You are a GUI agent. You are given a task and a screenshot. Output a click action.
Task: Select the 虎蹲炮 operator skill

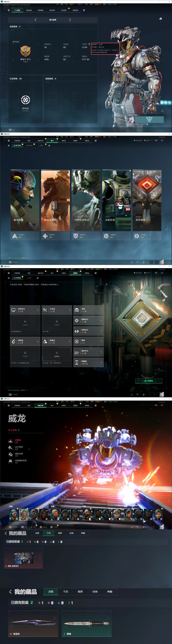[18, 440]
